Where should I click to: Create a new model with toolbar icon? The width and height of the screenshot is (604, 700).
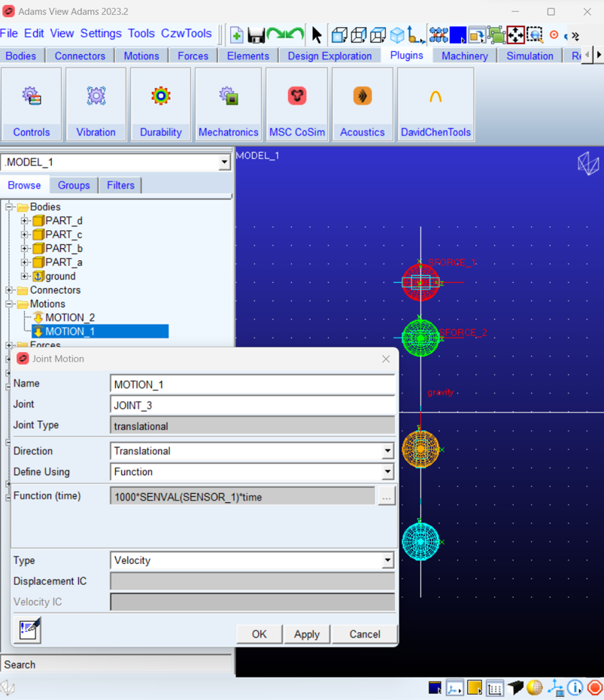click(237, 35)
